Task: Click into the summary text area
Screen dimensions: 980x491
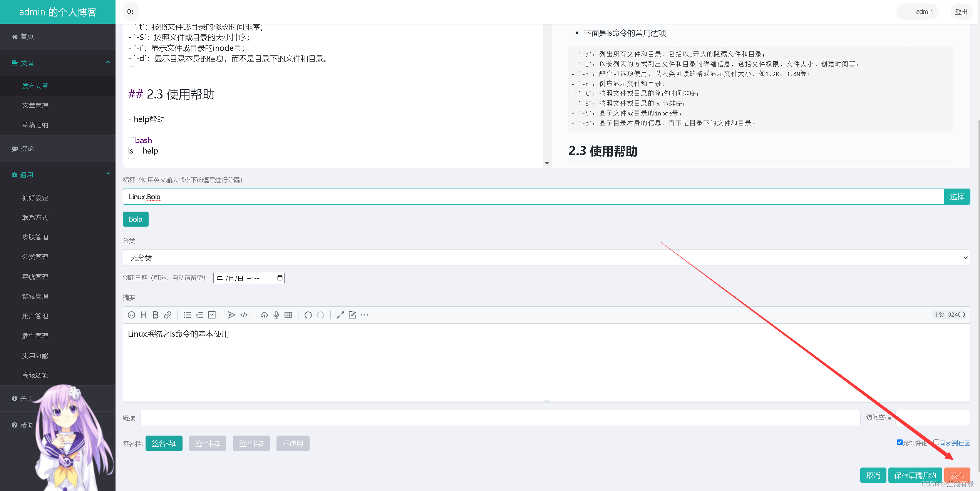Action: (x=546, y=362)
